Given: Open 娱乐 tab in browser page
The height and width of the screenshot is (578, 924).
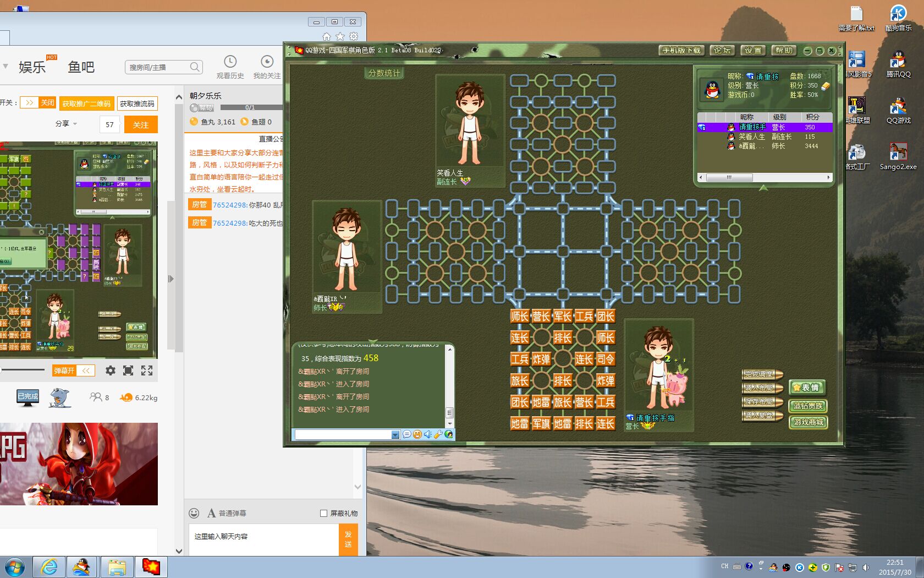Looking at the screenshot, I should [x=32, y=67].
